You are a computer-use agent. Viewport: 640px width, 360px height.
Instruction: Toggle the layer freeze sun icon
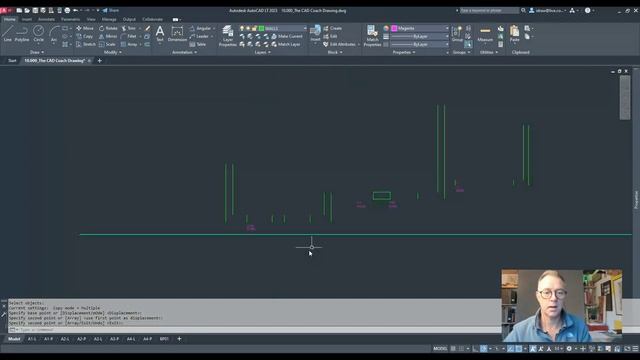pyautogui.click(x=248, y=28)
